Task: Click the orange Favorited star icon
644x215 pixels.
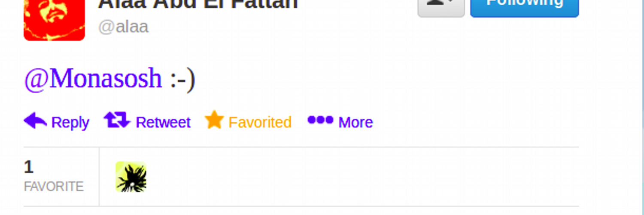Action: tap(214, 120)
